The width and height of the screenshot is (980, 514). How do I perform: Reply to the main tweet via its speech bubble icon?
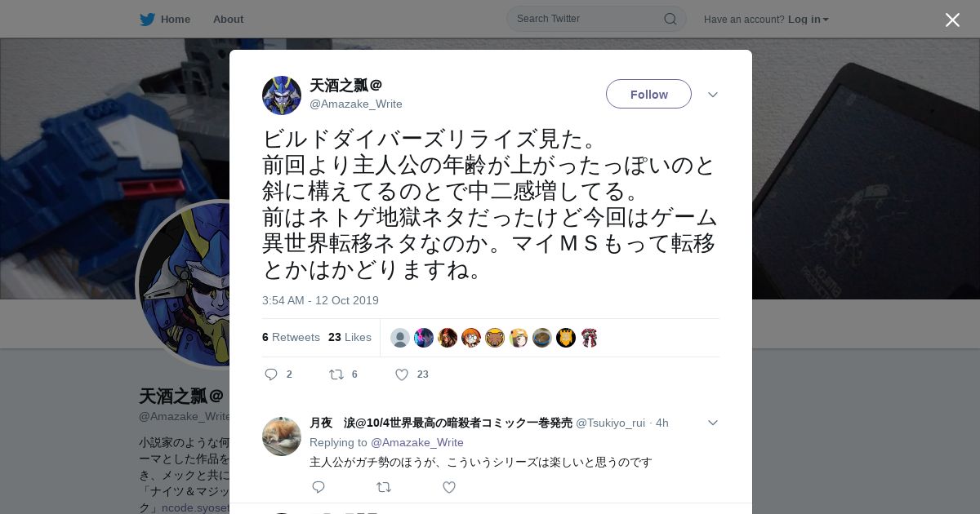[271, 374]
